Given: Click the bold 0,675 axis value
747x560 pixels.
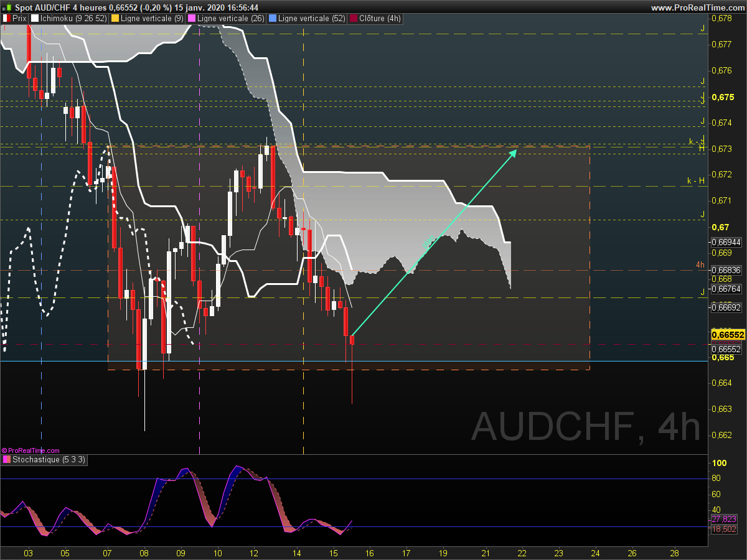Looking at the screenshot, I should (722, 97).
